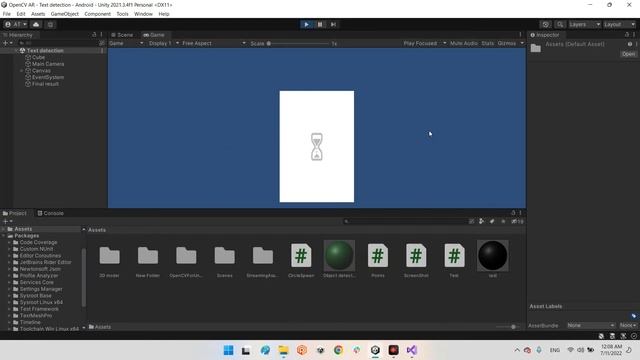
Task: Select the black sphere material asset
Action: [493, 259]
